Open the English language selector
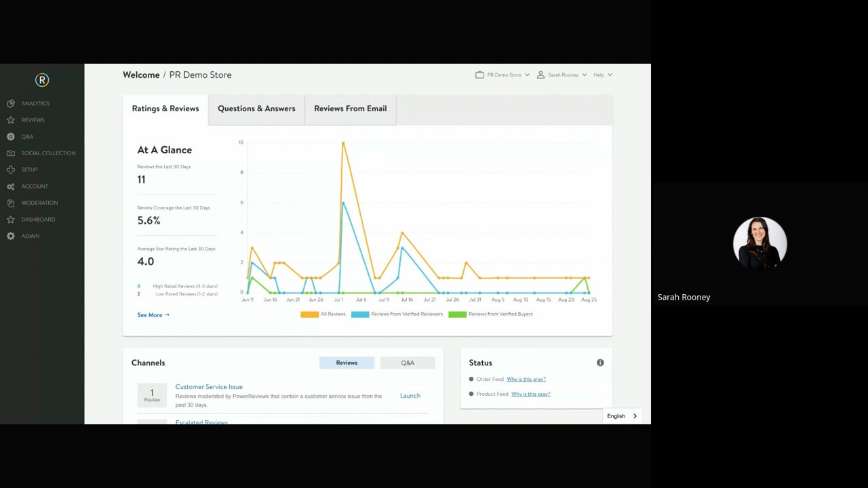 click(x=622, y=416)
